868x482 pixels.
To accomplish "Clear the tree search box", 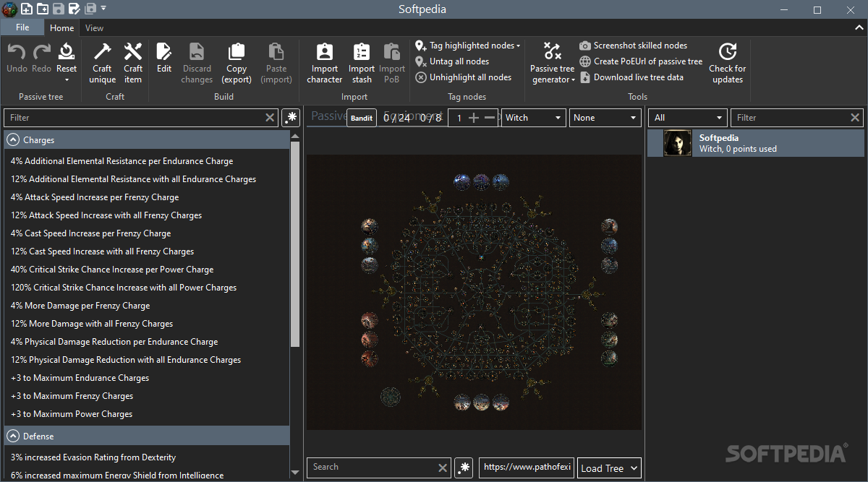I will pos(443,468).
